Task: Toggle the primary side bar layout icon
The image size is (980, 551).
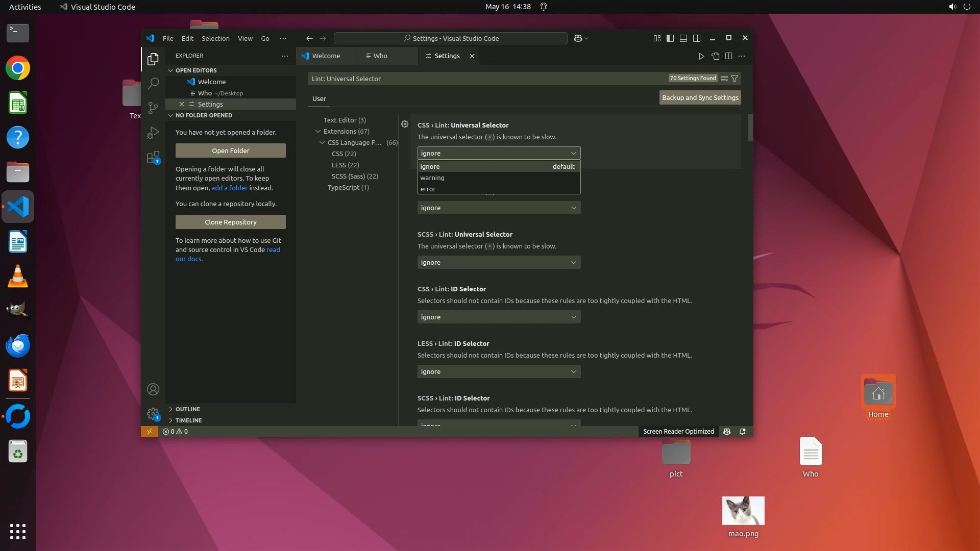Action: click(x=670, y=38)
